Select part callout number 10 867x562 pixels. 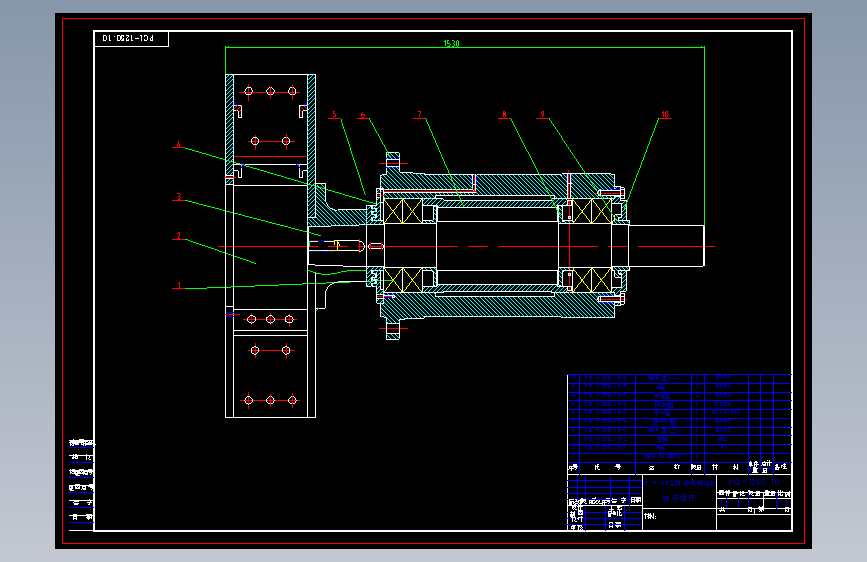tap(665, 115)
